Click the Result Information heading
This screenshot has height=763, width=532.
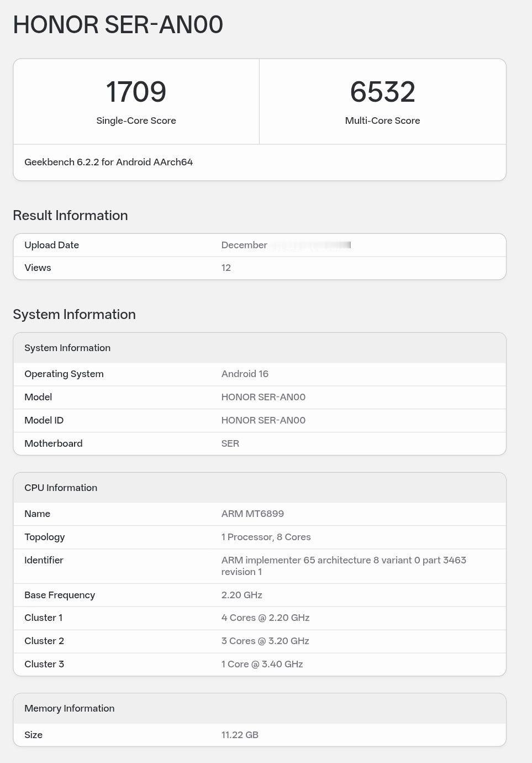coord(70,215)
